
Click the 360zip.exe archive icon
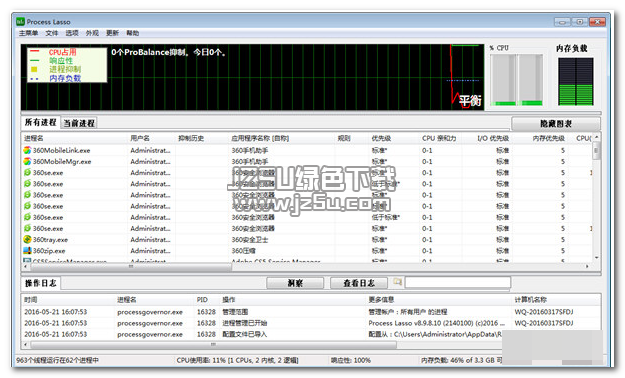(27, 251)
